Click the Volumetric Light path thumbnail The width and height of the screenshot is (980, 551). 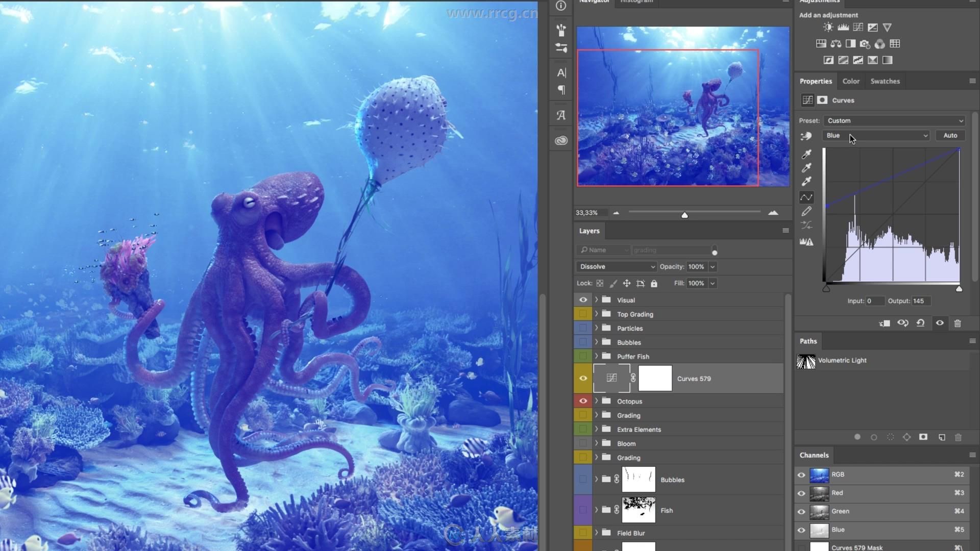coord(806,360)
